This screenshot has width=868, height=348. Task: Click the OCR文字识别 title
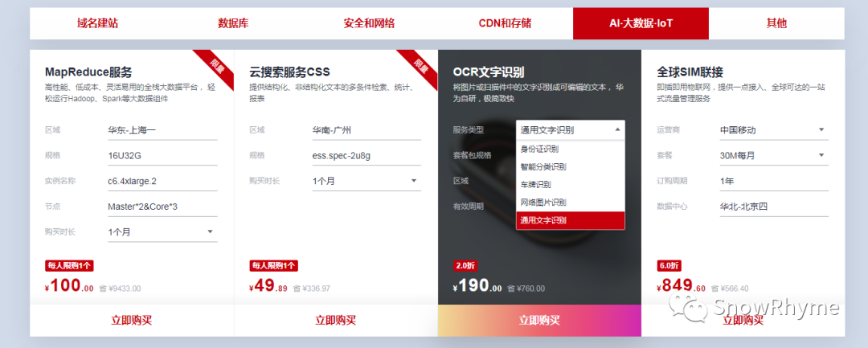[489, 72]
